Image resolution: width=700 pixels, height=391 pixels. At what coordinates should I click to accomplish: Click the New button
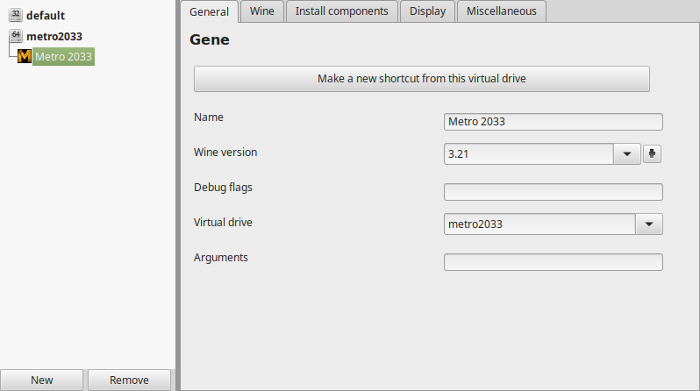42,380
